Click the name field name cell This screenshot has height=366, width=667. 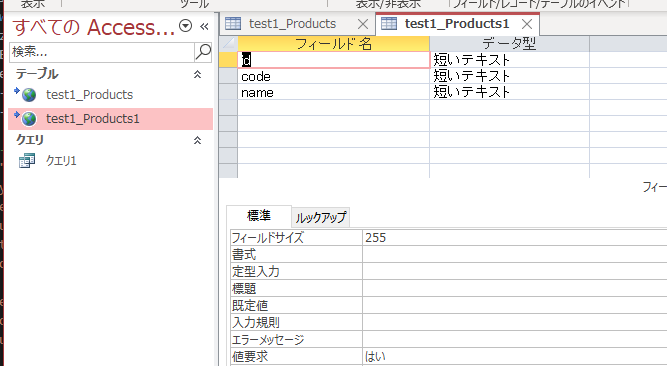(x=334, y=92)
